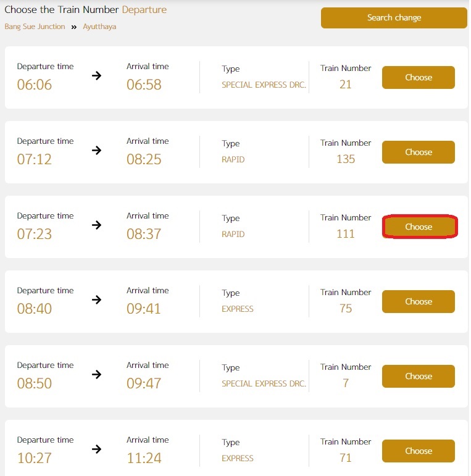Click the arrow icon in 08:40 row

click(96, 299)
